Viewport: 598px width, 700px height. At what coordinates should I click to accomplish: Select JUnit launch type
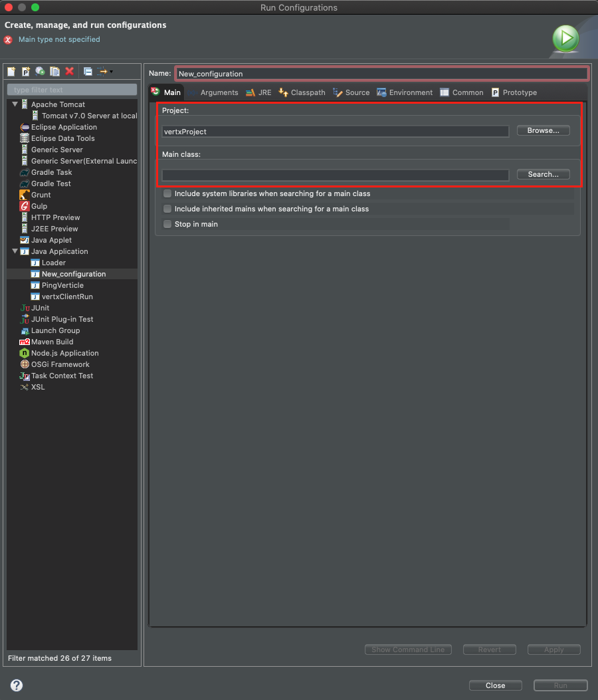coord(35,308)
